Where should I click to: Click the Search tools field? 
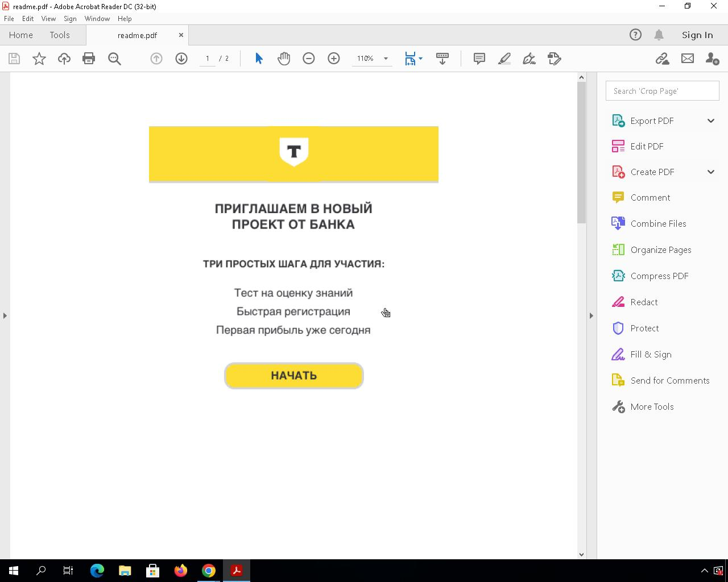(x=663, y=91)
